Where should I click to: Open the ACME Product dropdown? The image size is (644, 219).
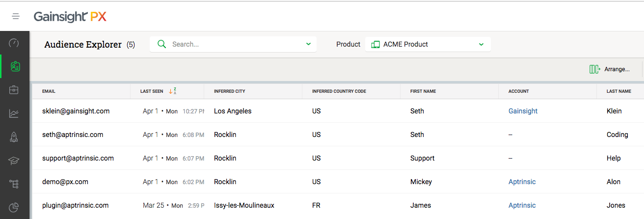coord(428,44)
